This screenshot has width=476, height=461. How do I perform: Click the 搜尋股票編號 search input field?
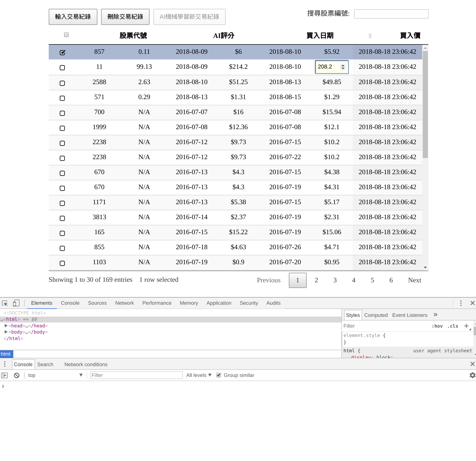click(391, 14)
